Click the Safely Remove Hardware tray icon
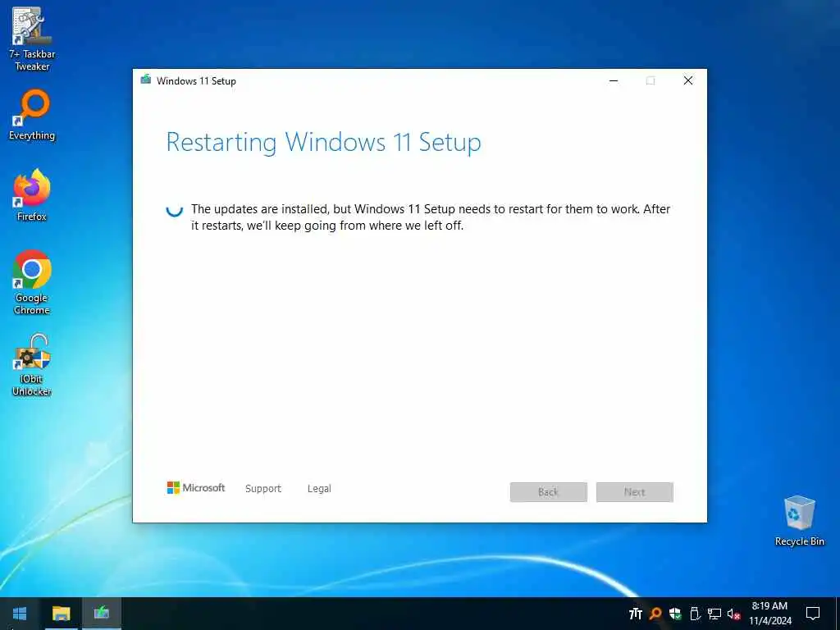 tap(695, 614)
